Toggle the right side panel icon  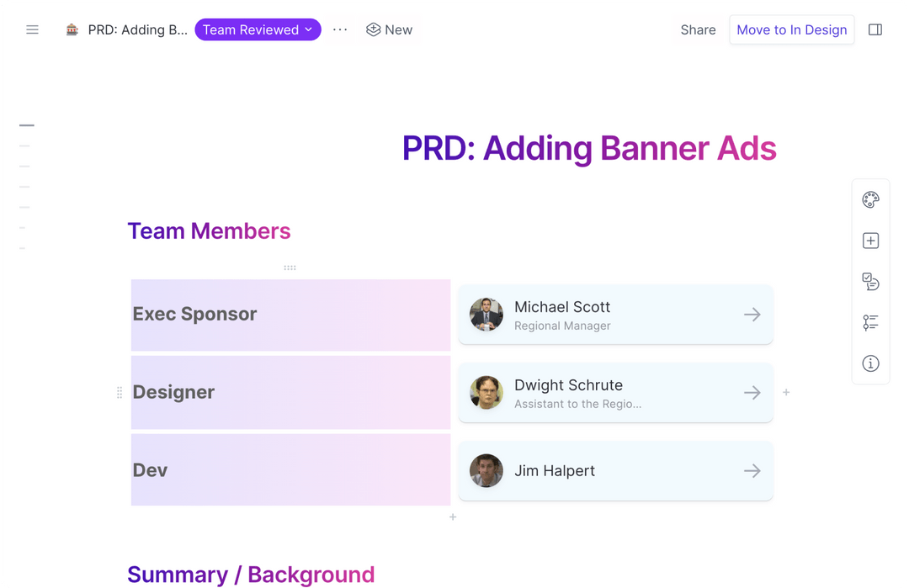875,30
